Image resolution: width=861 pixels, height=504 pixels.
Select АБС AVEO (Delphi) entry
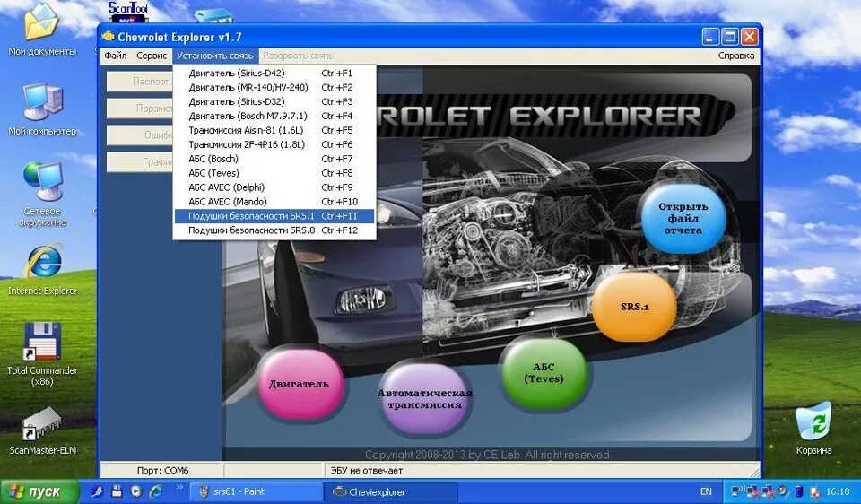pos(274,187)
